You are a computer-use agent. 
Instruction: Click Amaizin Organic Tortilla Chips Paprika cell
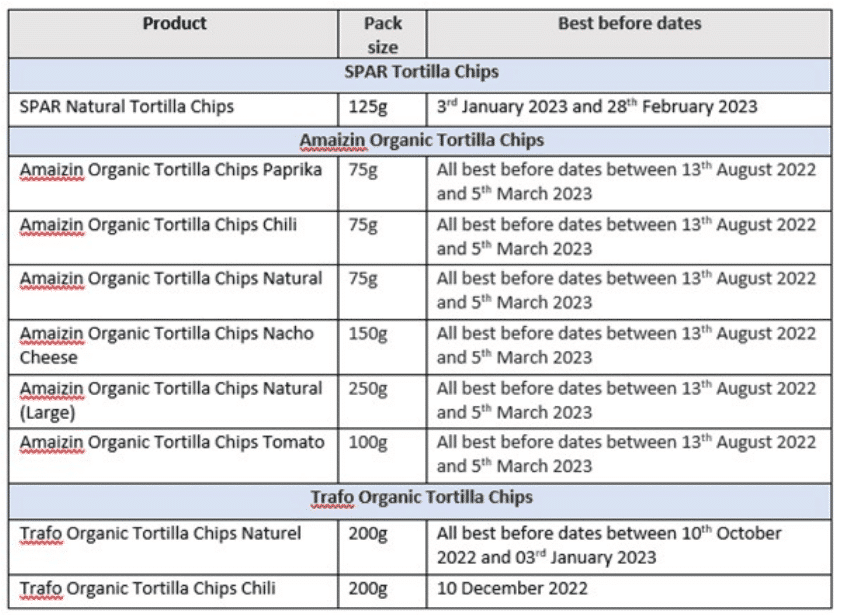[x=174, y=183]
